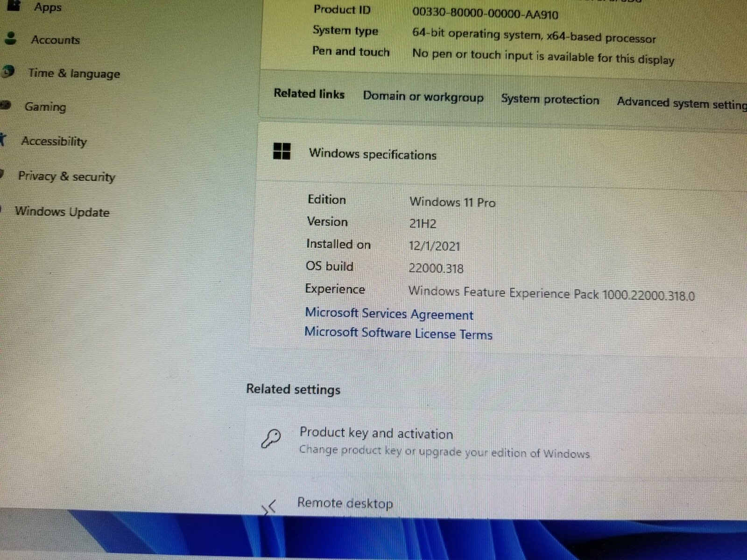Select the Edition value Windows 11 Pro
The width and height of the screenshot is (747, 560).
click(452, 202)
